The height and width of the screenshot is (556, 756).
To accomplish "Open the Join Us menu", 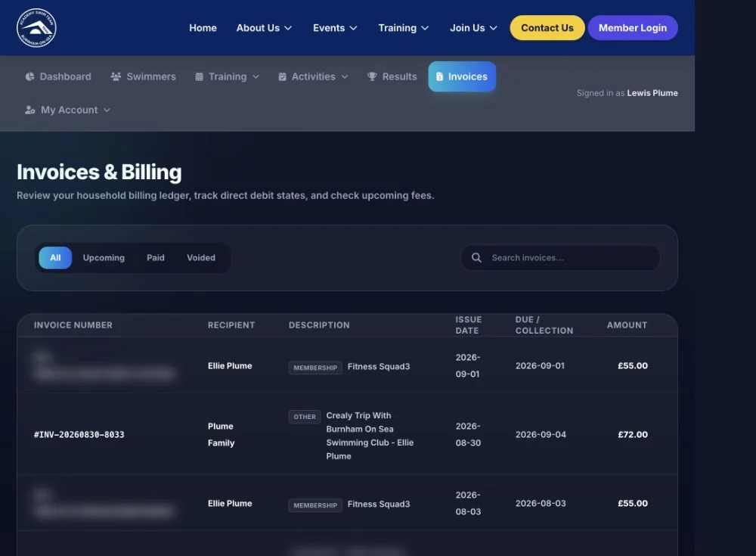I will click(473, 28).
